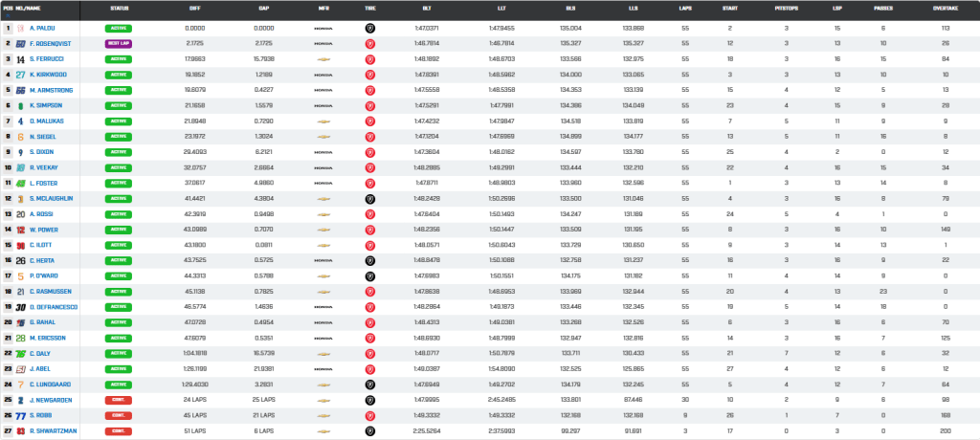Click the purple BEST LAP status badge

coord(118,44)
